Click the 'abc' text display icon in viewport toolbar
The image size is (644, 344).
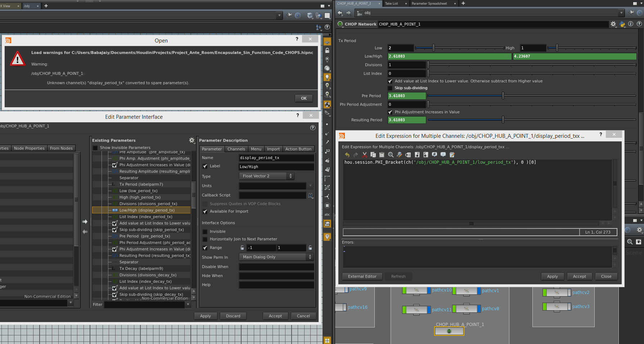point(327,214)
